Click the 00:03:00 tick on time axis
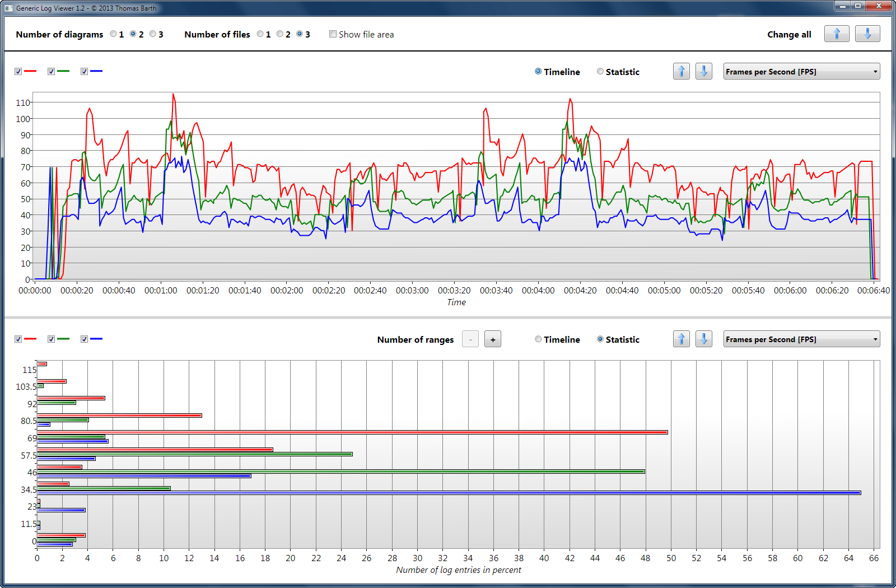The image size is (896, 588). tap(412, 290)
